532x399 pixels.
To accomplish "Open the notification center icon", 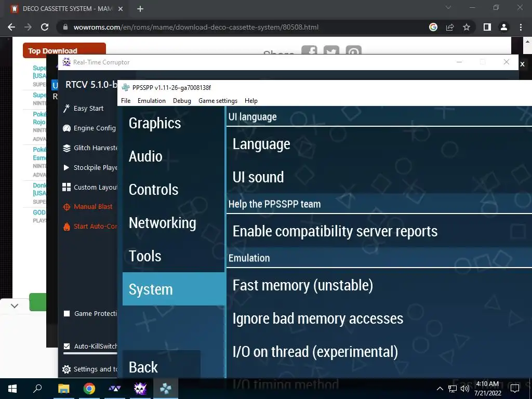I will (515, 389).
